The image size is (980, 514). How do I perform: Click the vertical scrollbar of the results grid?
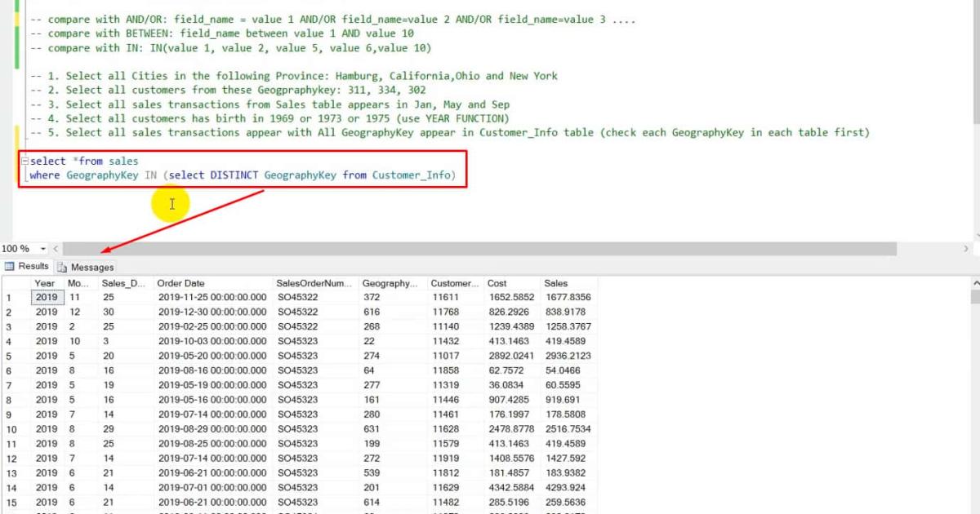[x=974, y=367]
